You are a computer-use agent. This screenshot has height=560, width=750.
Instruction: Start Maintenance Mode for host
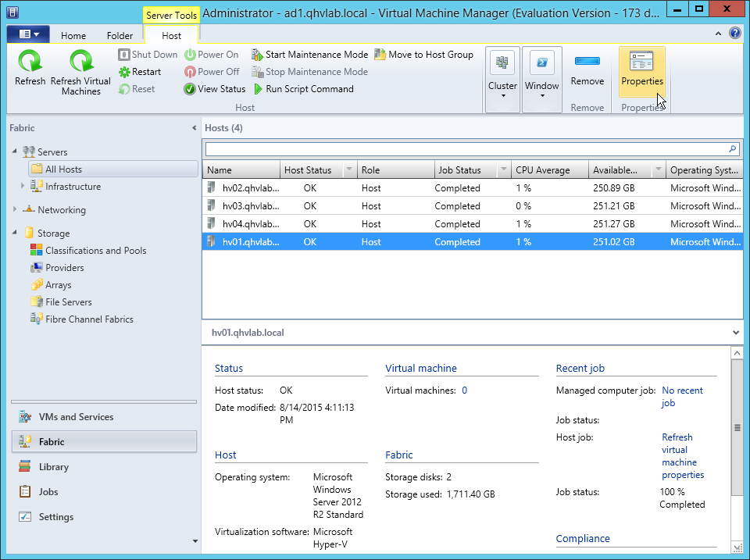[x=309, y=55]
